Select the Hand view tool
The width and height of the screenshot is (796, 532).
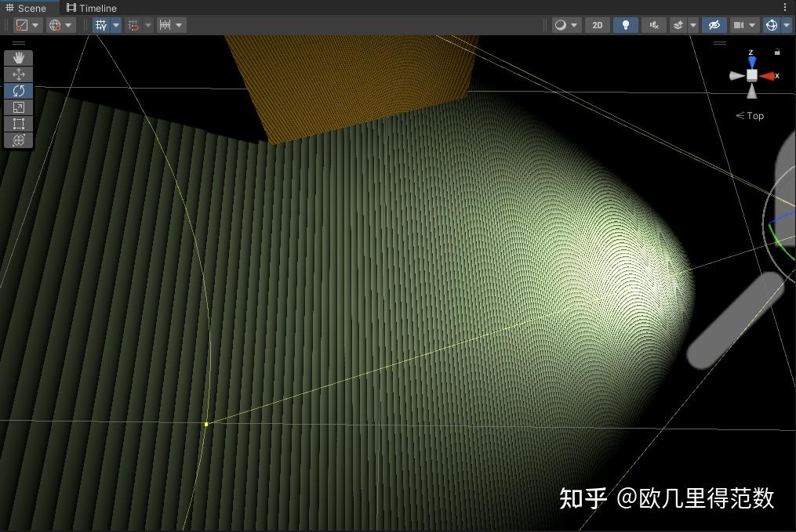click(18, 56)
